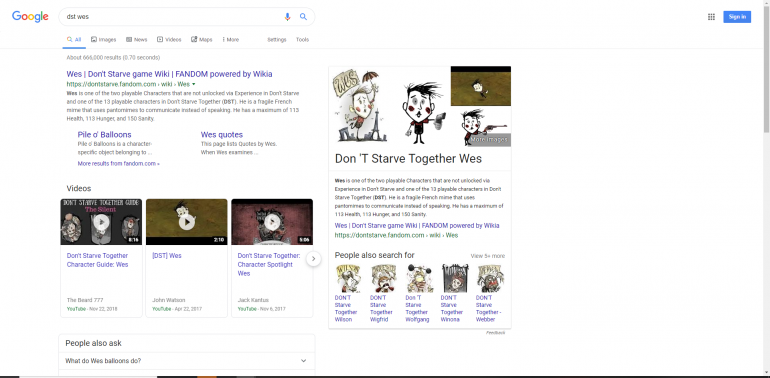Open the Wes gameplay screenshot image

[x=481, y=86]
